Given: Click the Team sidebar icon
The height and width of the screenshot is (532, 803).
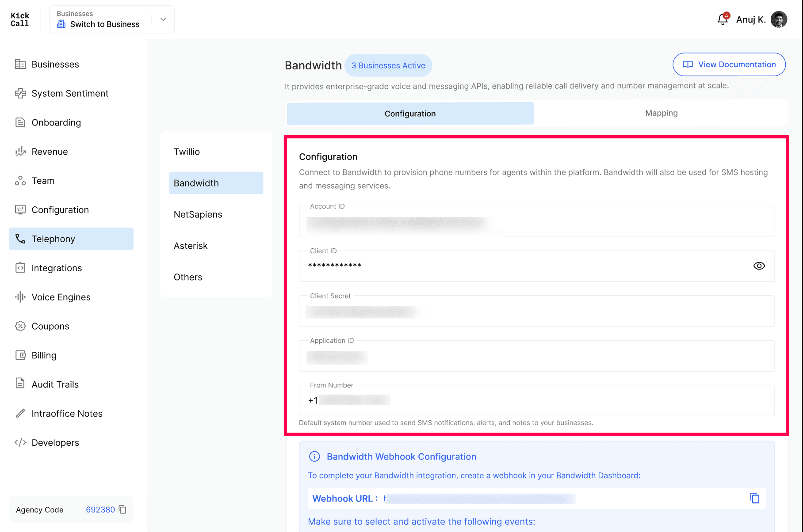Looking at the screenshot, I should tap(20, 181).
